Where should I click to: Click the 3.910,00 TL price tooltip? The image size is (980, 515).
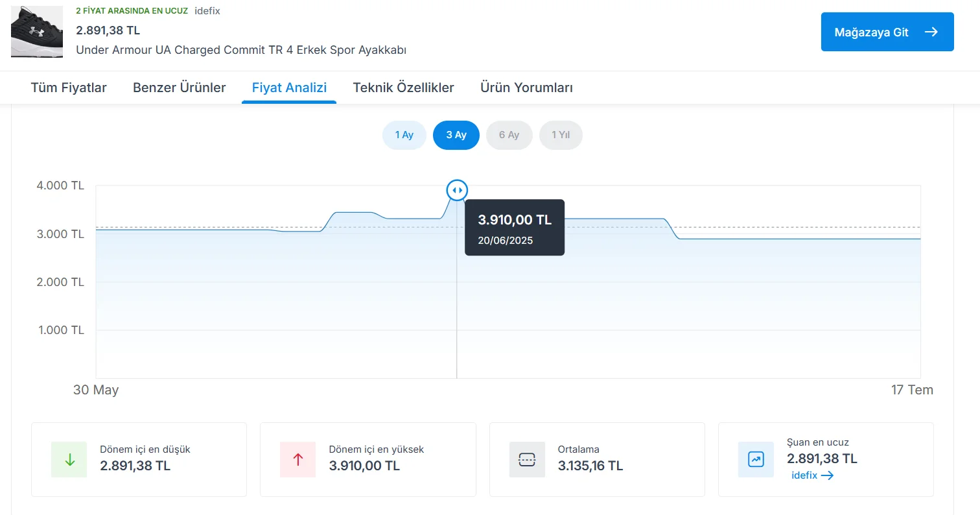point(515,227)
